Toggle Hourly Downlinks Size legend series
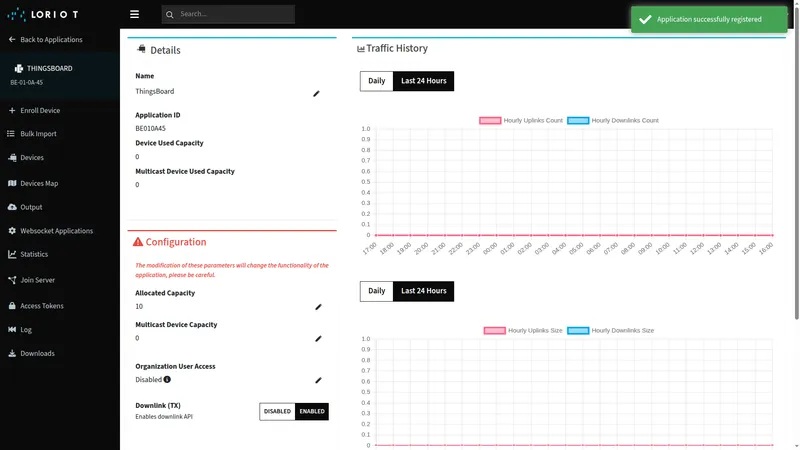The image size is (800, 450). click(x=611, y=331)
